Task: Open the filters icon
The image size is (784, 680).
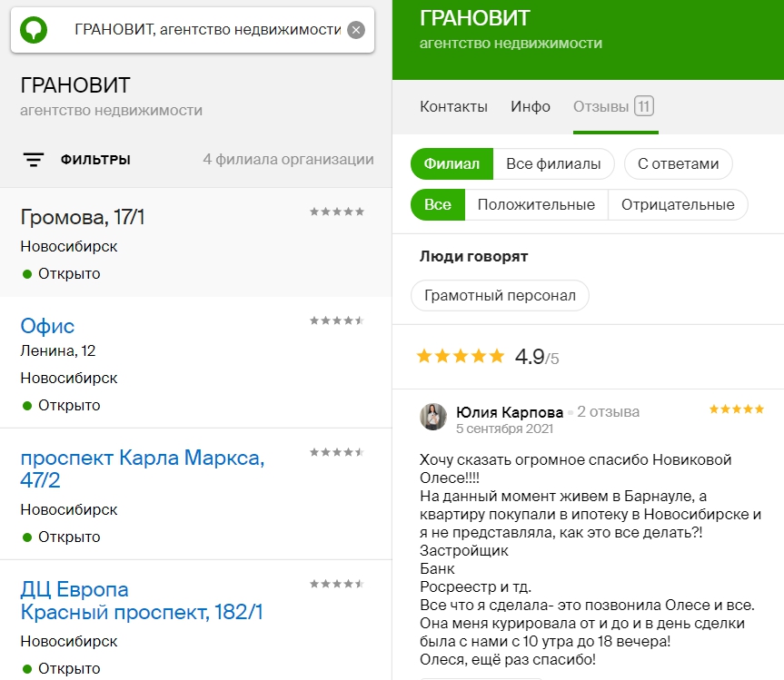Action: click(x=34, y=160)
